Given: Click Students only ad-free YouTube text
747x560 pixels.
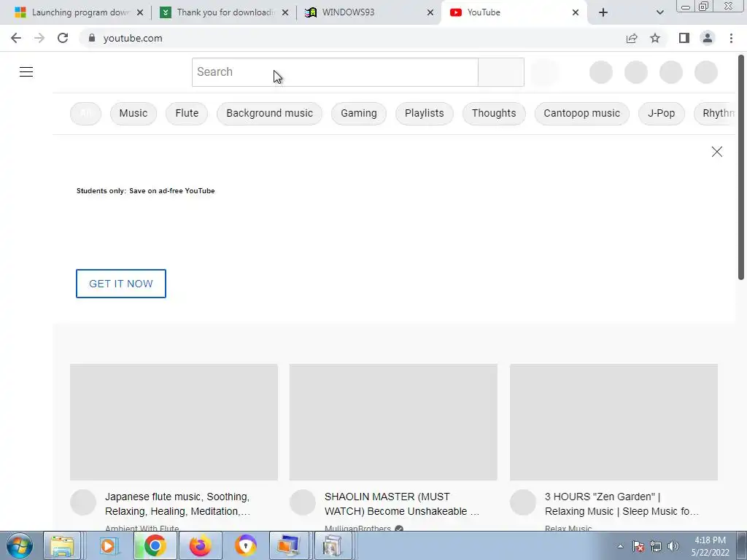Looking at the screenshot, I should point(146,191).
